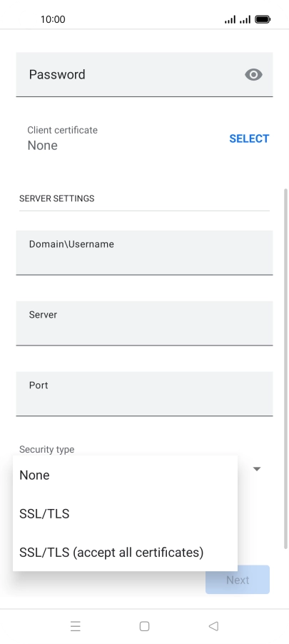Tap the Home navigation square icon
The width and height of the screenshot is (289, 644).
144,626
